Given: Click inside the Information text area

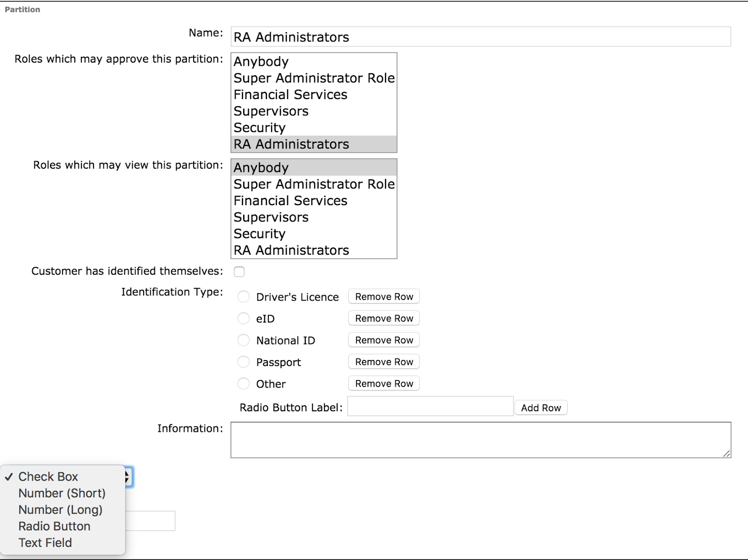Looking at the screenshot, I should point(481,440).
